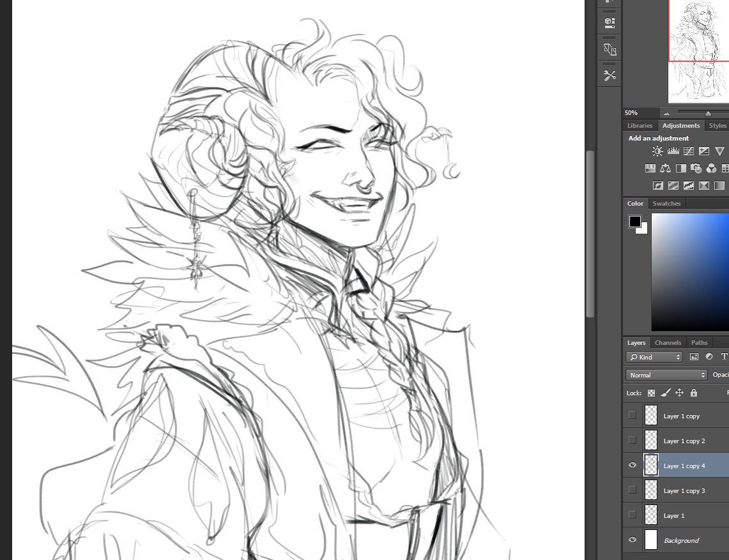Filter layers by pixel layers icon

694,357
